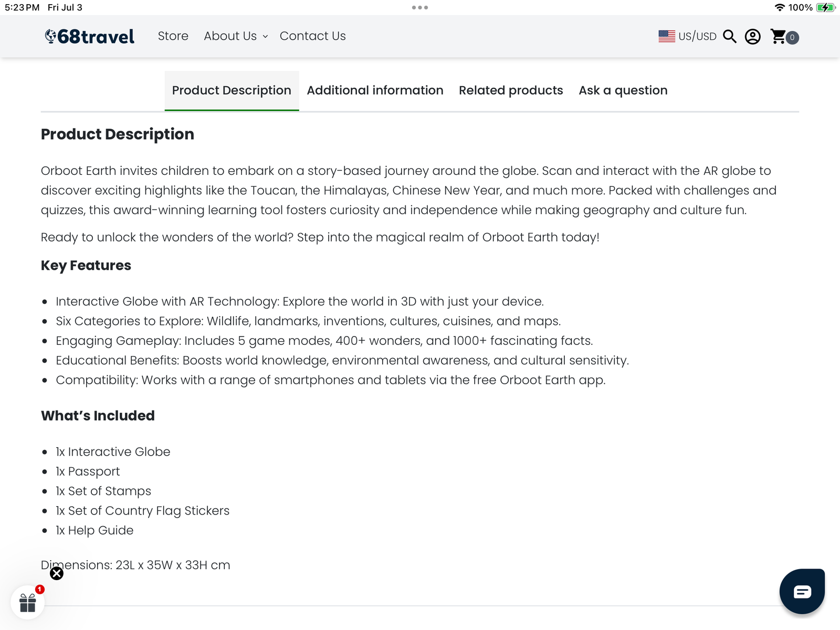Image resolution: width=840 pixels, height=630 pixels.
Task: Switch to Related products tab
Action: click(x=511, y=90)
